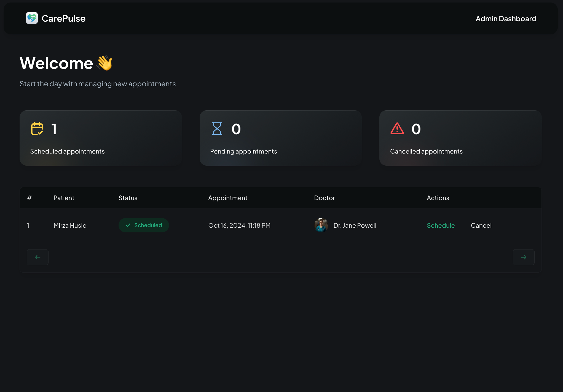Click the Patient column header
The height and width of the screenshot is (392, 563).
tap(64, 198)
